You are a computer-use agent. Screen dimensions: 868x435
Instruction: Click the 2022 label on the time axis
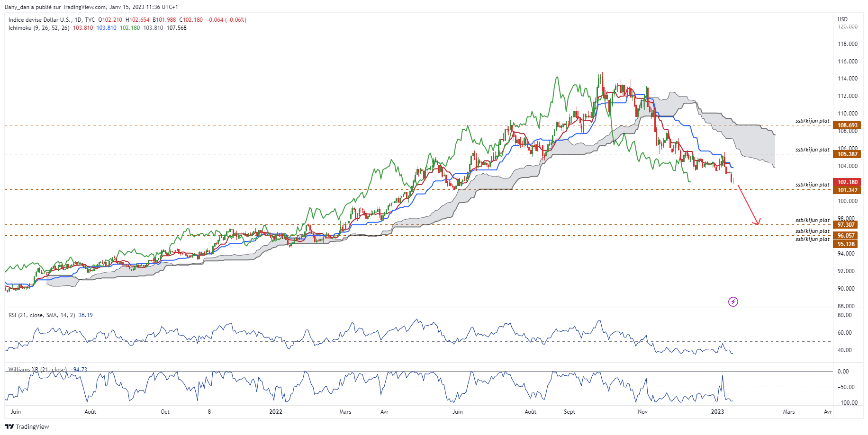276,412
